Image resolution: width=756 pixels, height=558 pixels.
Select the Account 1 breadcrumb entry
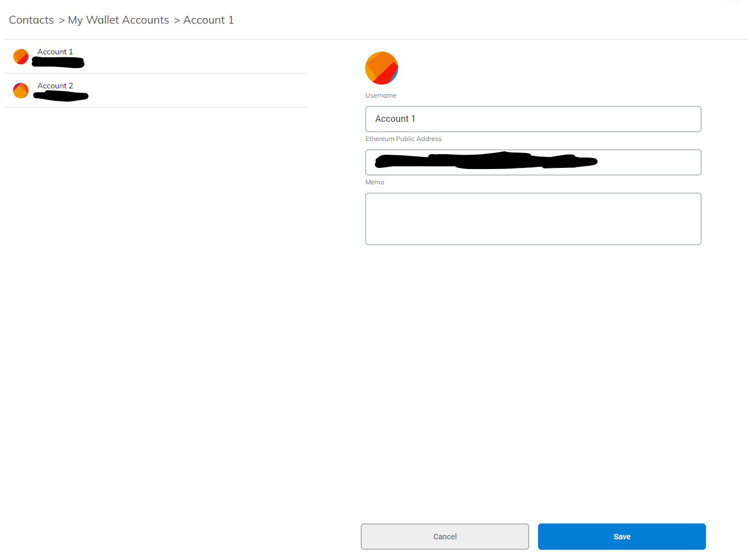[x=209, y=20]
